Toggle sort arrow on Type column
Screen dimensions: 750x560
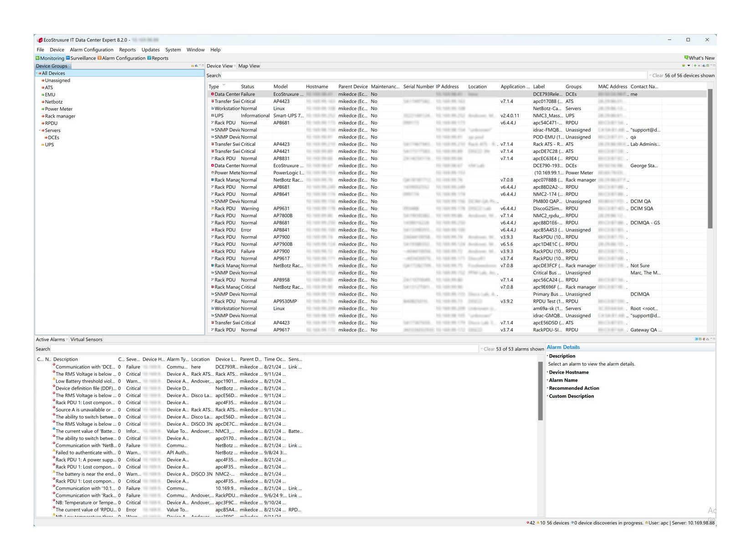[x=224, y=85]
